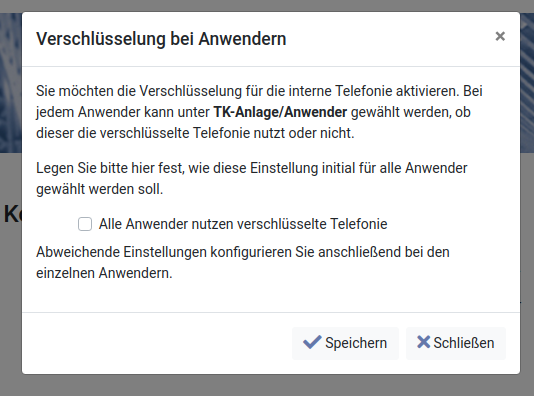This screenshot has height=396, width=534.
Task: Click the text 'einzelnen Anwendern.' at paragraph end
Action: (104, 273)
